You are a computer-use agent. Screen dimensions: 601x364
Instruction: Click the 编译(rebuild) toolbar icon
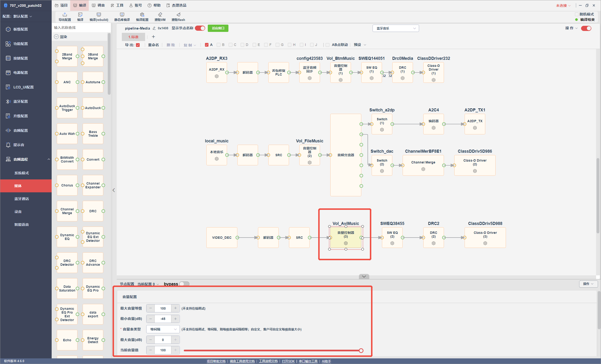(99, 17)
